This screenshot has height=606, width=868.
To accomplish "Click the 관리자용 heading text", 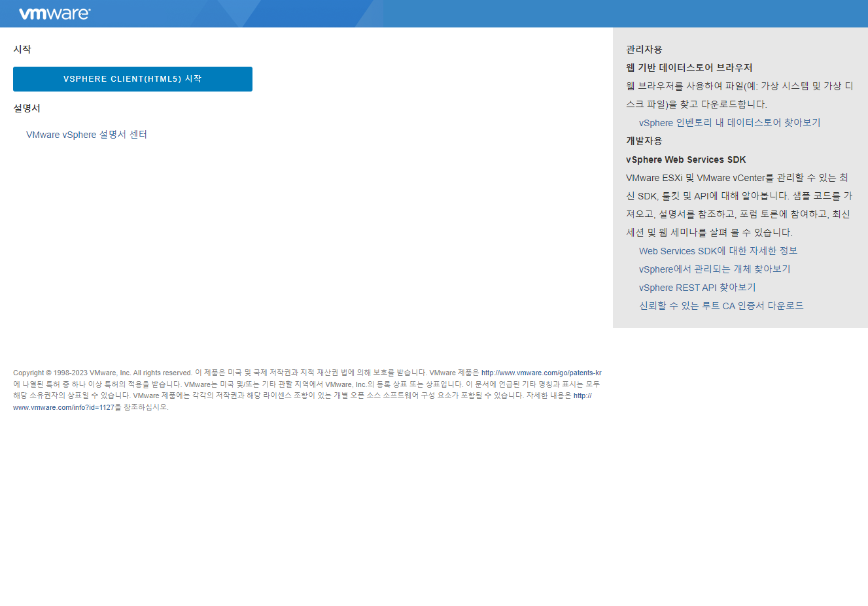I will [x=644, y=50].
